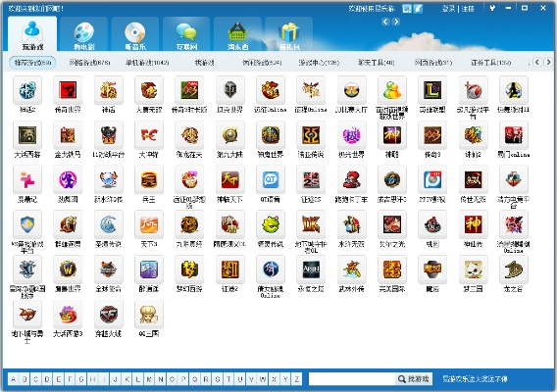Launch the 征途2 game icon
557x392 pixels.
pyautogui.click(x=229, y=269)
